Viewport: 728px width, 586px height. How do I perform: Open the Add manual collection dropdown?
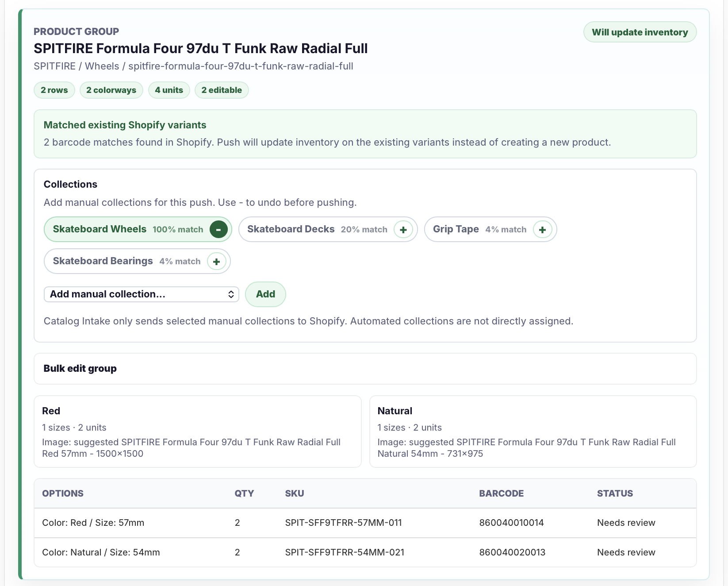point(142,294)
